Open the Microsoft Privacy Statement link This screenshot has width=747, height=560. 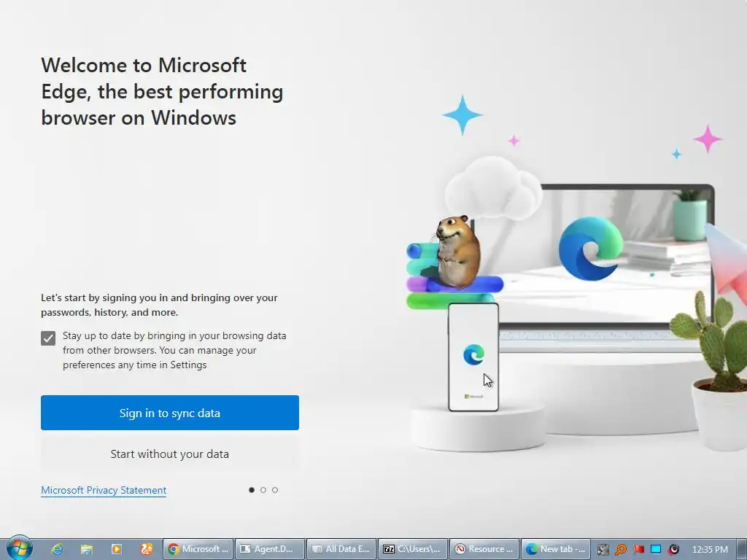pyautogui.click(x=104, y=490)
